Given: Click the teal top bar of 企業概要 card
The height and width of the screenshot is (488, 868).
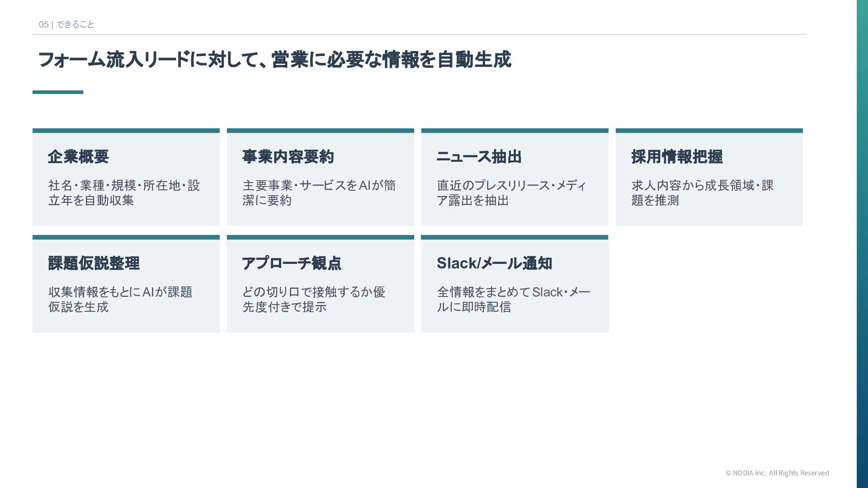Looking at the screenshot, I should [x=126, y=131].
